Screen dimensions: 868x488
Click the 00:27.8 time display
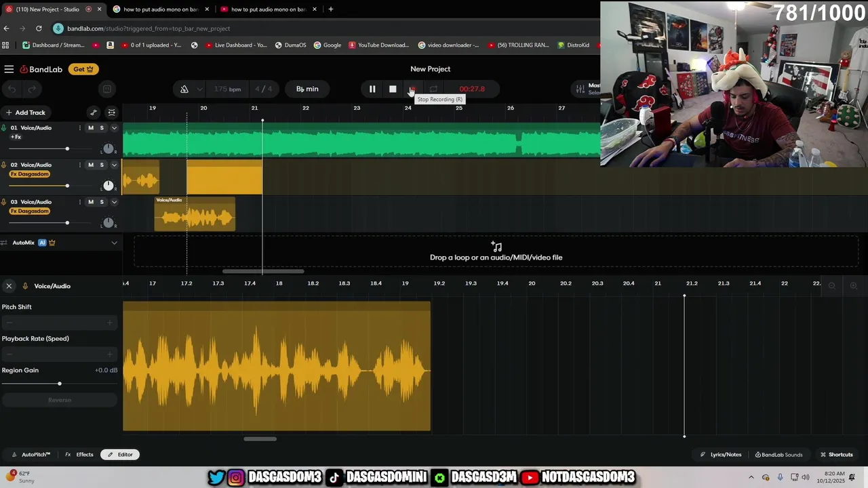pyautogui.click(x=472, y=89)
